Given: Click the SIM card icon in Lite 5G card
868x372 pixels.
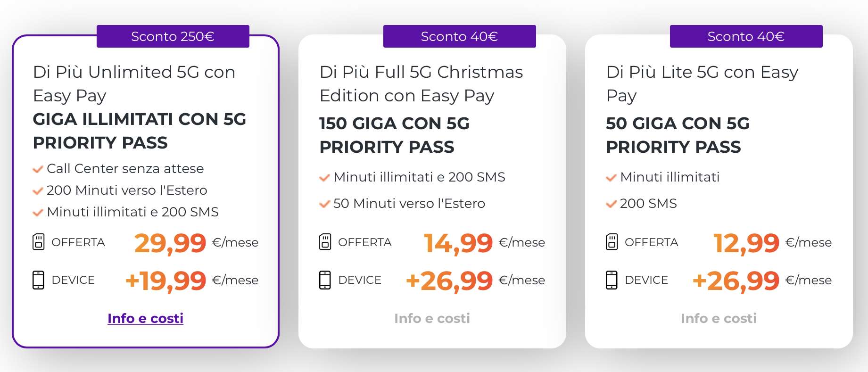Looking at the screenshot, I should coord(612,242).
